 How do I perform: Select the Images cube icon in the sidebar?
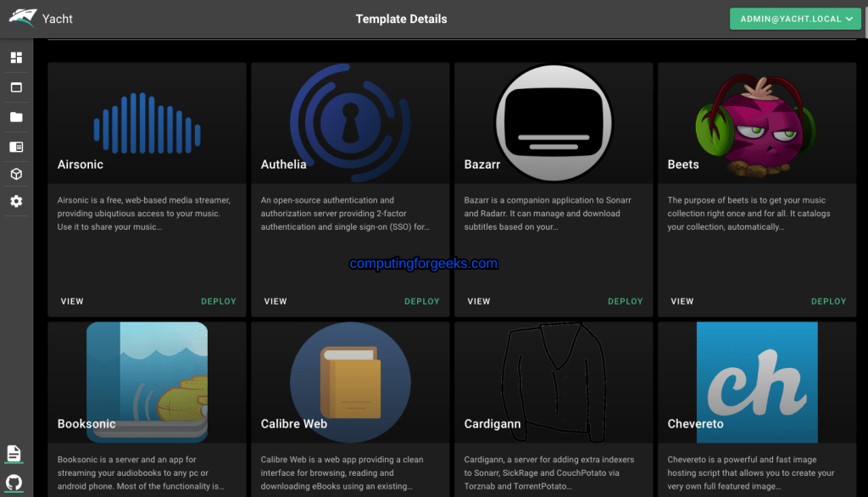click(x=15, y=174)
